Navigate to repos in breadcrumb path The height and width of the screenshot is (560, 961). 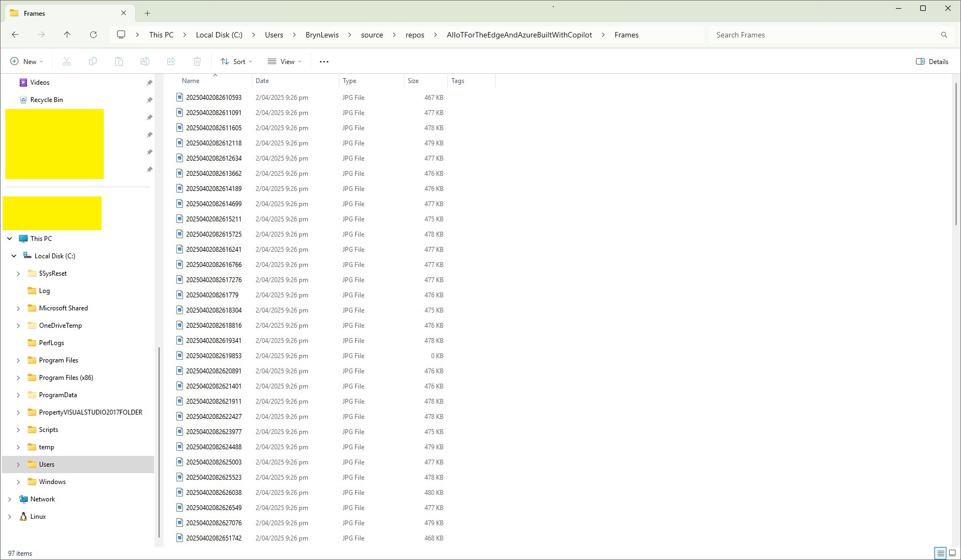tap(415, 35)
